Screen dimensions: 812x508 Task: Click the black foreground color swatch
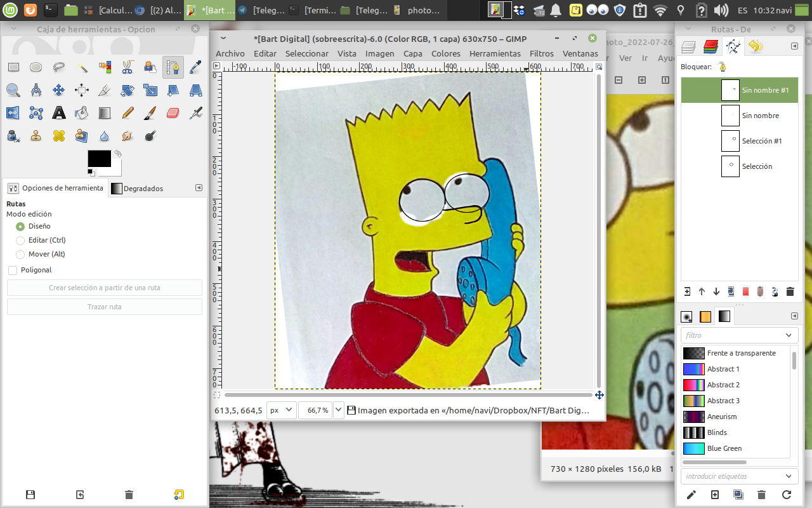[x=99, y=159]
